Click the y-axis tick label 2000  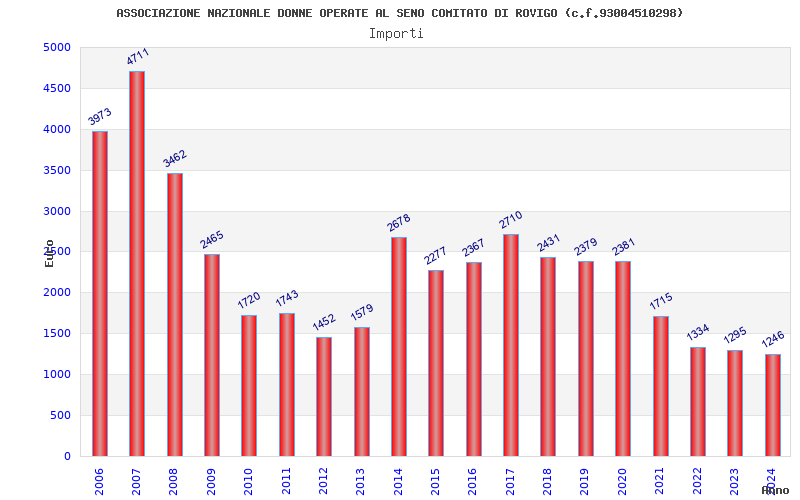click(57, 292)
